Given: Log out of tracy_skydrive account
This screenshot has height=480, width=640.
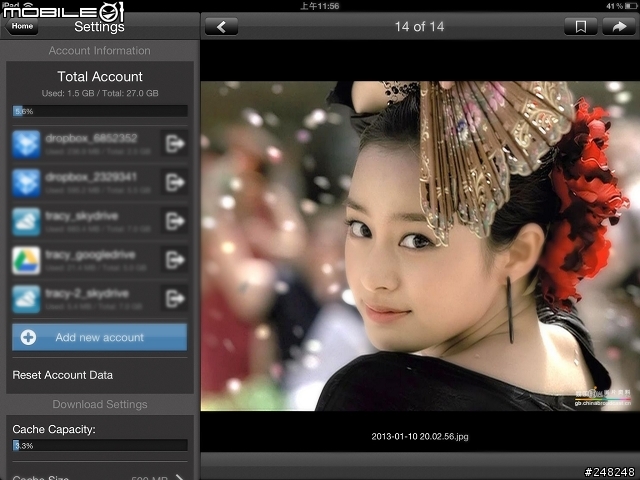Looking at the screenshot, I should 175,221.
